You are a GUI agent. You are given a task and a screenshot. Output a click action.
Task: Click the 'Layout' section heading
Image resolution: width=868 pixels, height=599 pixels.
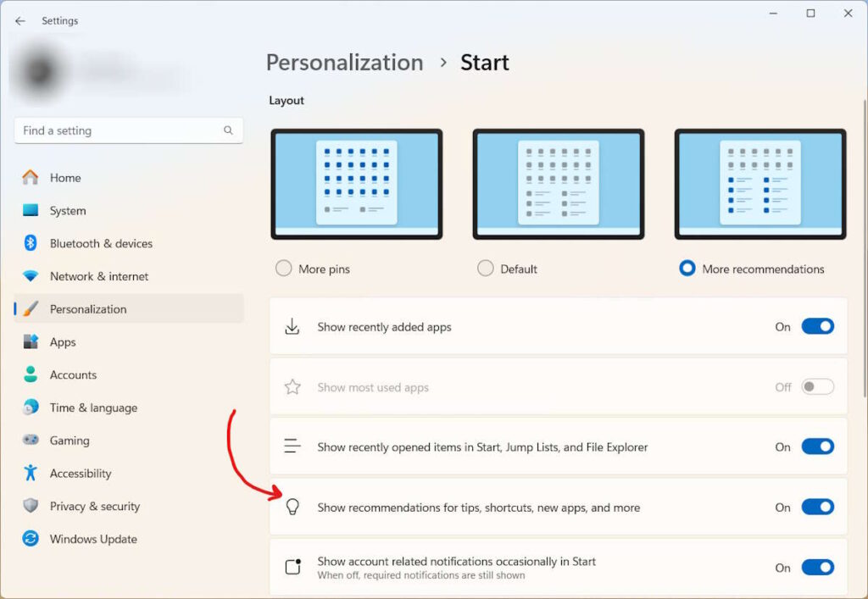(x=287, y=100)
